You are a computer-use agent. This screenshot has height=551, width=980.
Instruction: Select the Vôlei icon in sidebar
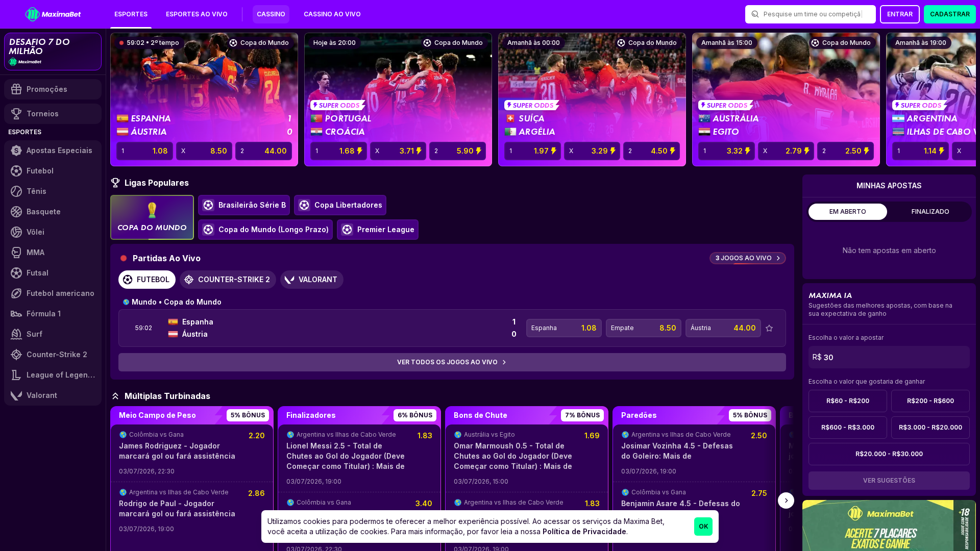(16, 232)
